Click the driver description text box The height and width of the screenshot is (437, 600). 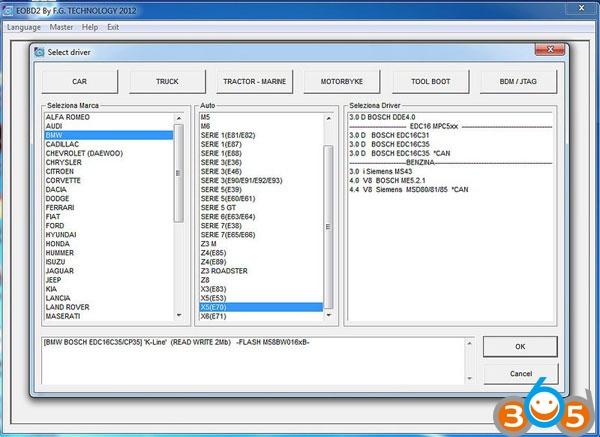[x=254, y=360]
